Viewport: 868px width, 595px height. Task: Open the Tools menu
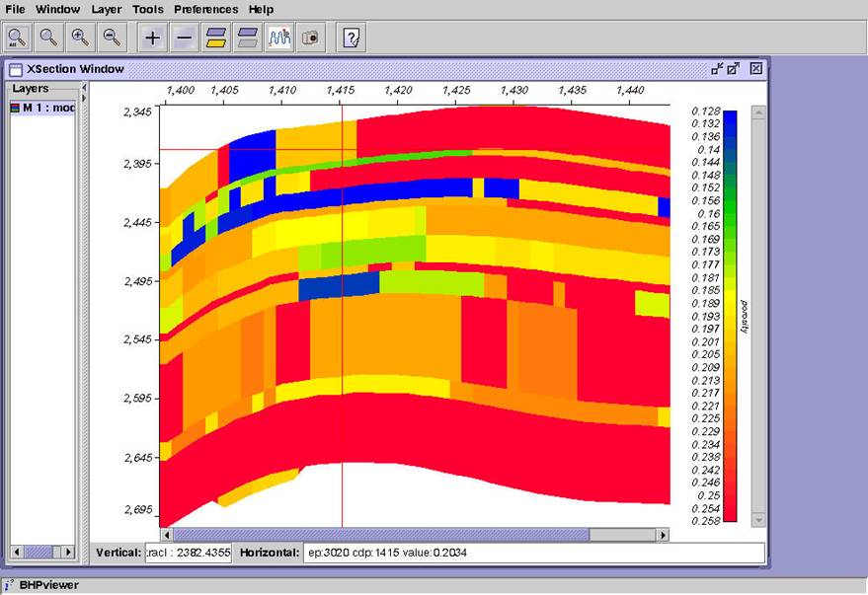click(148, 10)
